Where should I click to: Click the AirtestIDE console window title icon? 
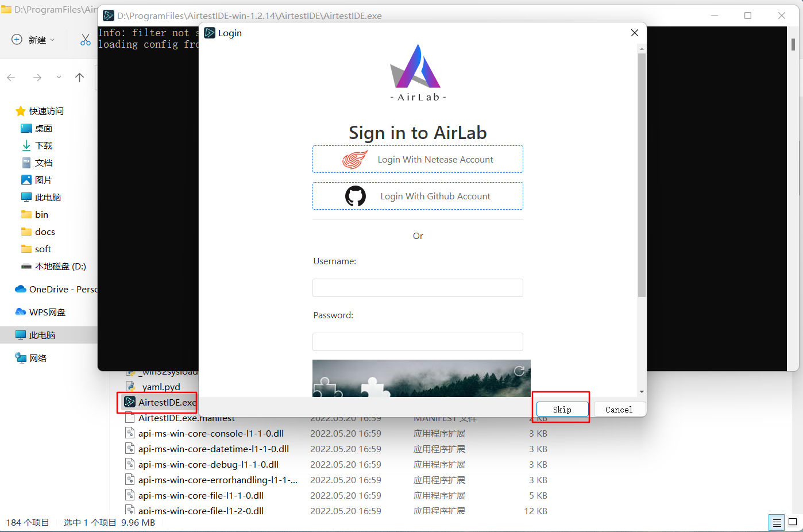109,16
